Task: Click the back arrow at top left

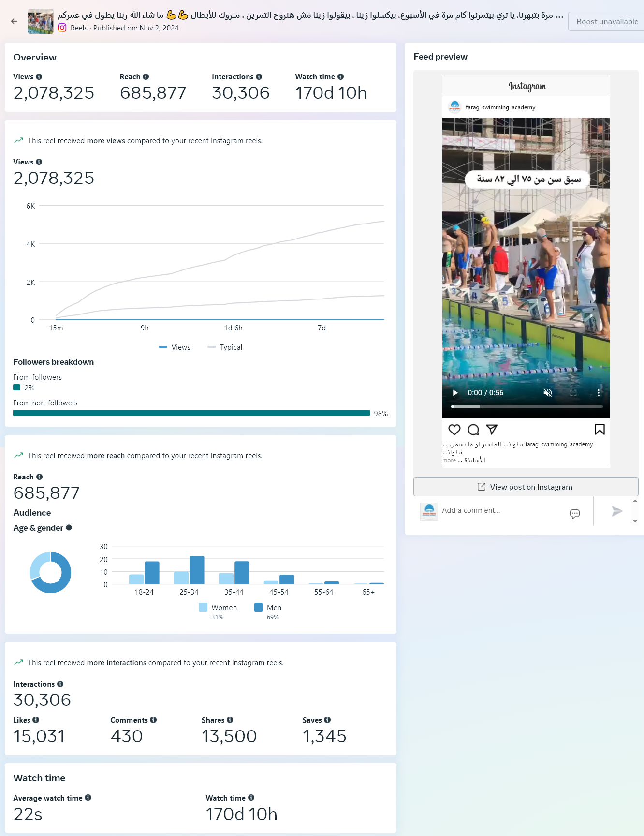Action: 14,21
